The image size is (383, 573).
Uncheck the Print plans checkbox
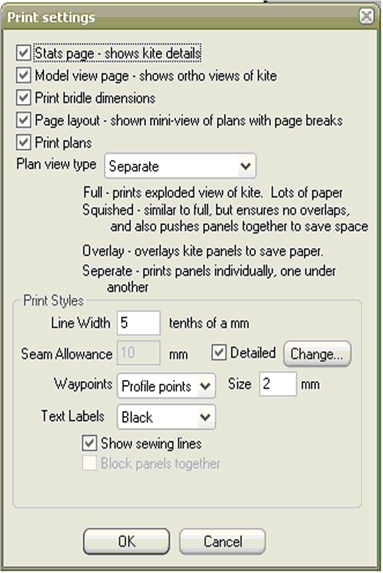coord(23,142)
